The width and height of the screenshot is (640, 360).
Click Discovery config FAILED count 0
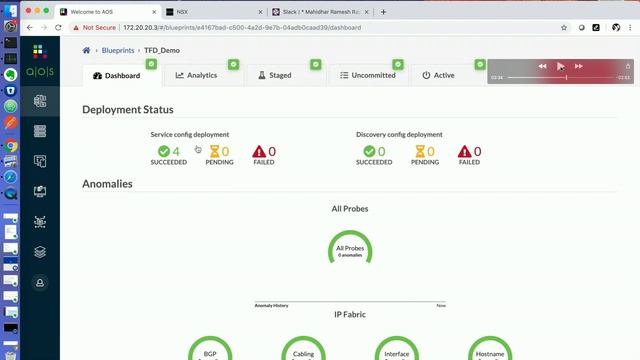469,155
